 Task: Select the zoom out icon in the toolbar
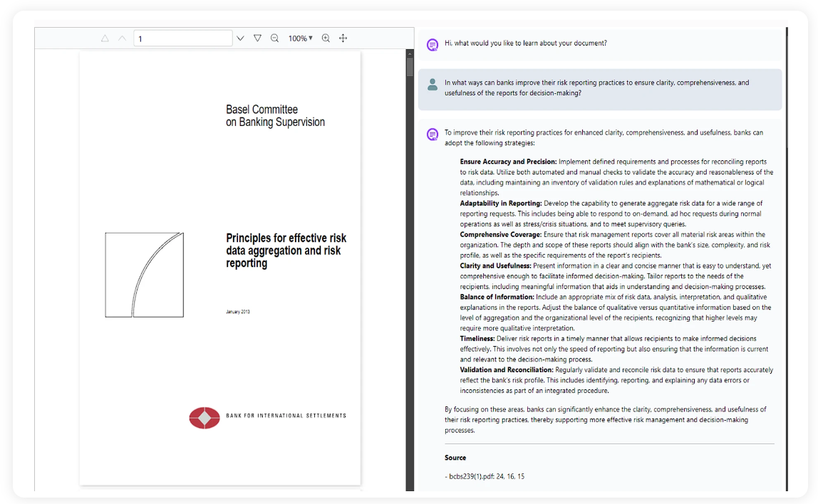click(x=274, y=38)
